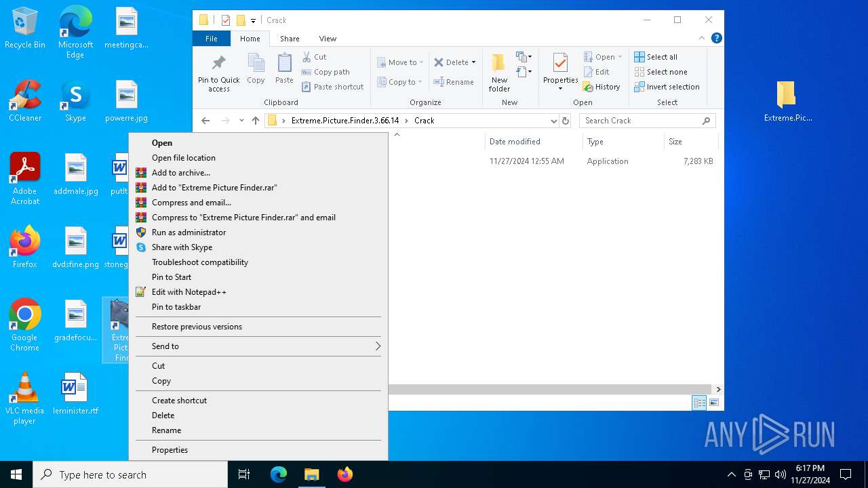Click Pin to Quick access icon
Viewport: 868px width, 488px height.
point(218,64)
